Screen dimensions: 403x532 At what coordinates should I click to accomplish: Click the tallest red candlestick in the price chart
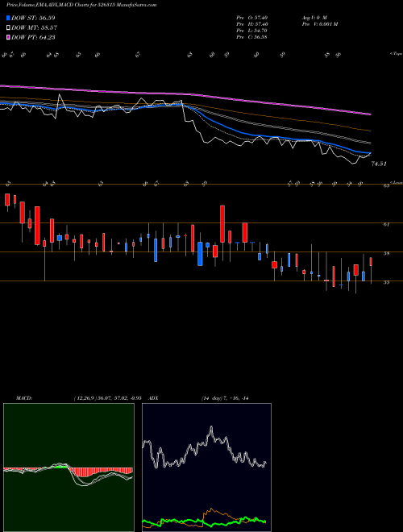(37, 226)
